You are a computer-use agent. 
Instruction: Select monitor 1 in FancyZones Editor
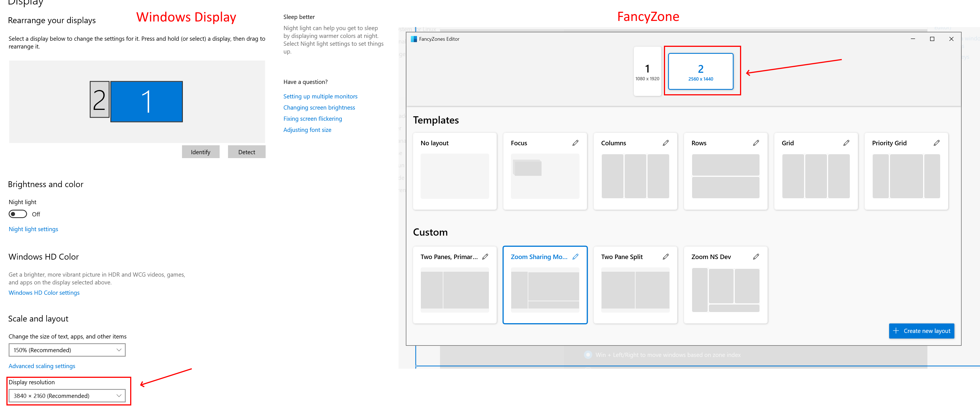coord(647,71)
